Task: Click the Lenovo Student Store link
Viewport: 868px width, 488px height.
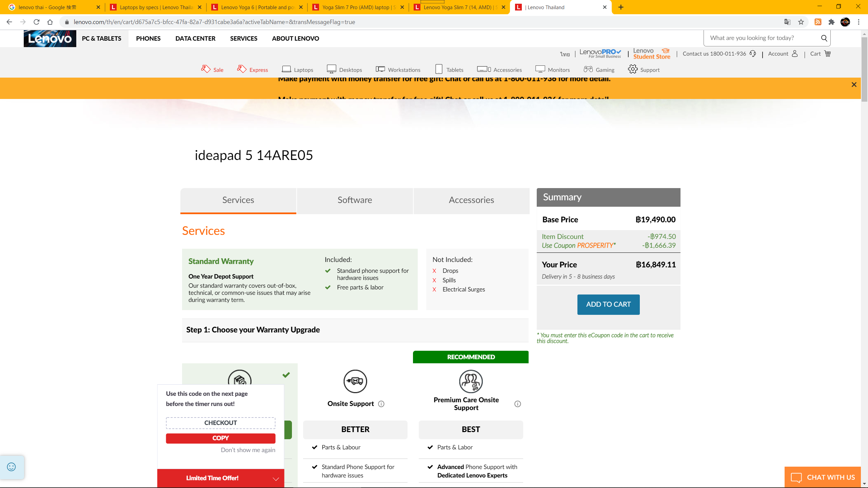Action: click(x=651, y=54)
